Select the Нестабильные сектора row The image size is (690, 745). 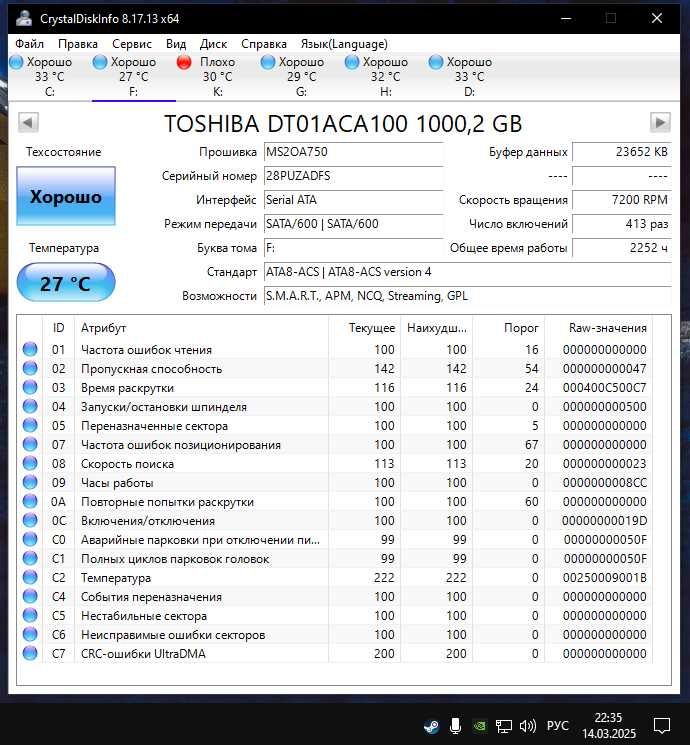coord(335,615)
